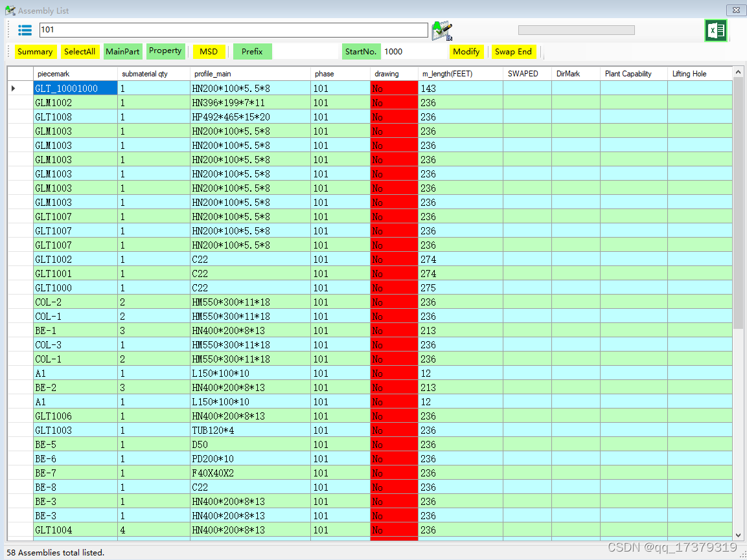Image resolution: width=747 pixels, height=560 pixels.
Task: Select the GLT1001 piecemark cell
Action: (x=75, y=273)
